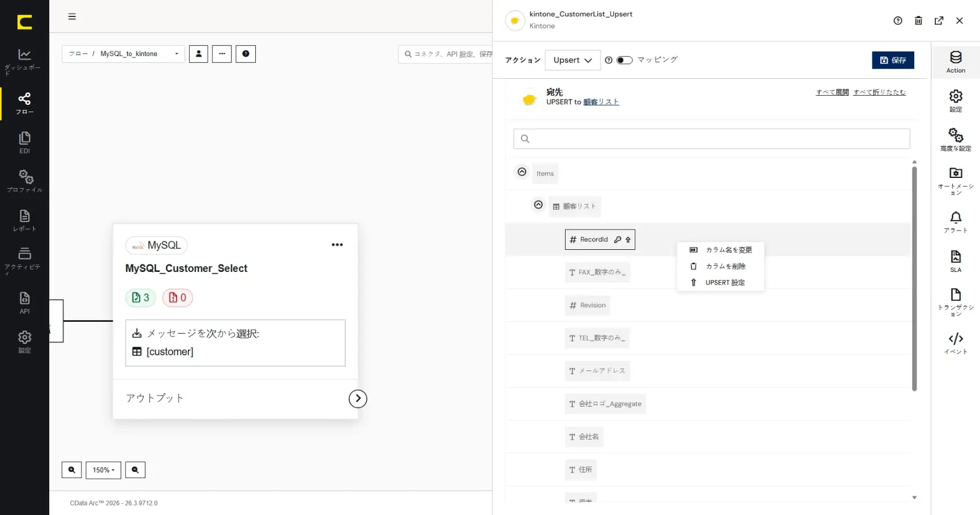Click the user icon button beside the flow selector
This screenshot has height=515, width=980.
(198, 54)
